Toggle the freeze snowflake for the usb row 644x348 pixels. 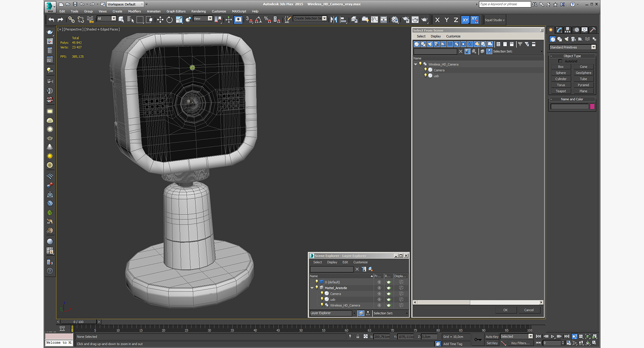click(379, 299)
